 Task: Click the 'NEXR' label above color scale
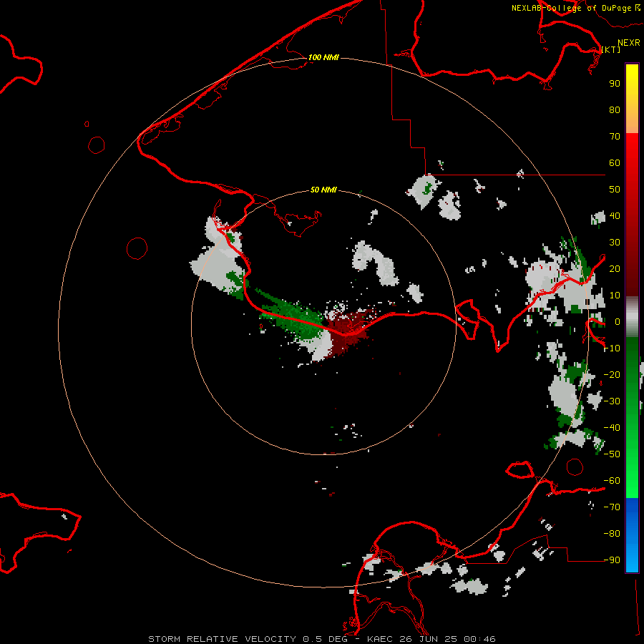pyautogui.click(x=629, y=43)
